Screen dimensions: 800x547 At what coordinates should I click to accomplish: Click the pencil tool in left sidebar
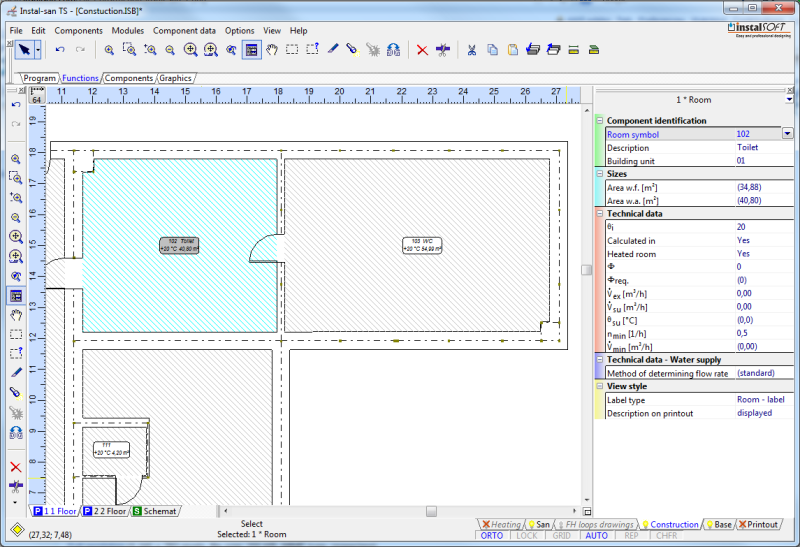click(16, 372)
